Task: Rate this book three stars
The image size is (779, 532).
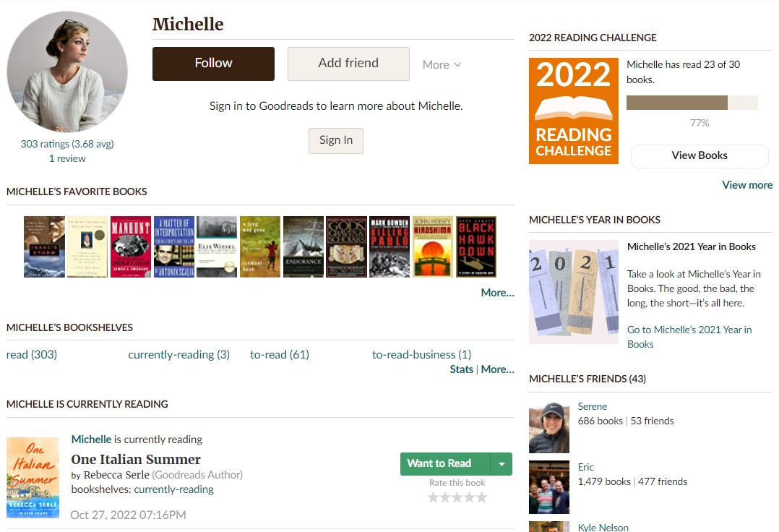Action: pyautogui.click(x=457, y=497)
